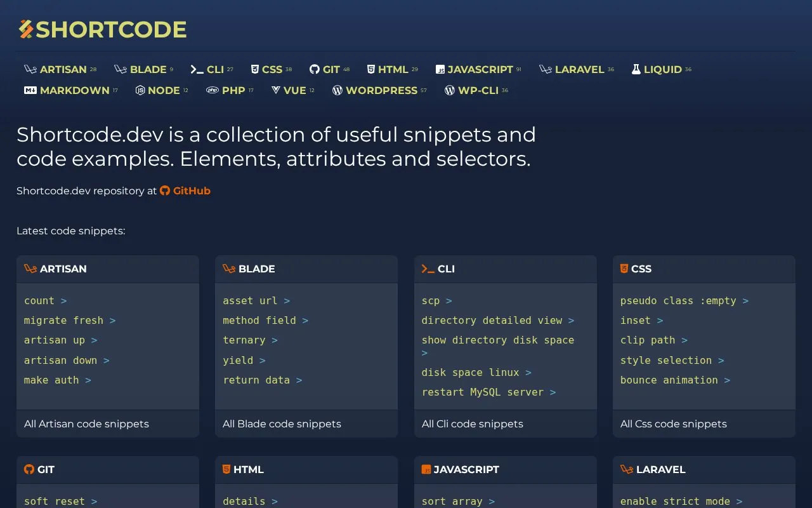Click the HTML card header icon
The height and width of the screenshot is (508, 812).
(x=226, y=469)
